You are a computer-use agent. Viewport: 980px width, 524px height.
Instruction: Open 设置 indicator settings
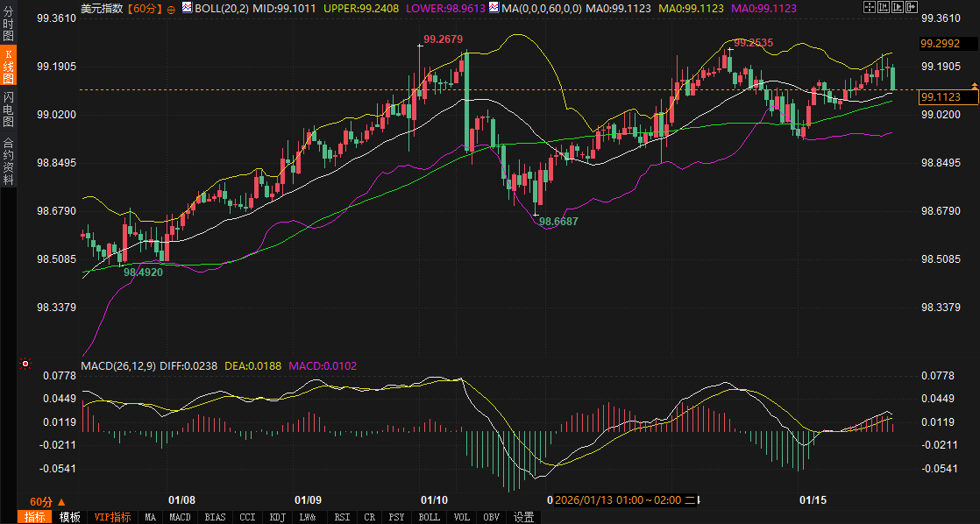[x=523, y=517]
